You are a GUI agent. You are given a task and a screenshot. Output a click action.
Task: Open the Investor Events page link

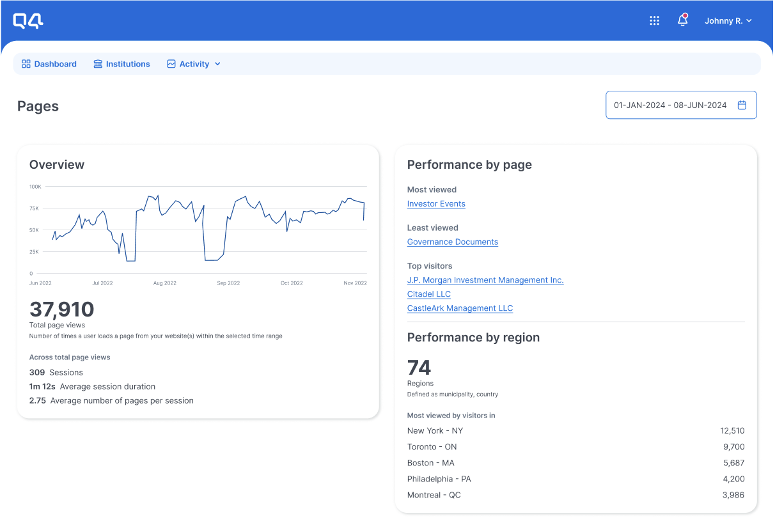coord(436,204)
